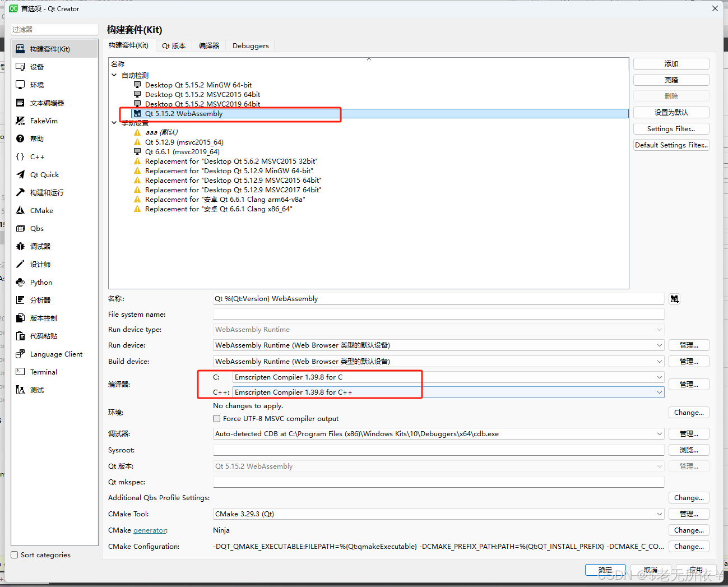Switch to the Debuggers tab

click(x=251, y=45)
